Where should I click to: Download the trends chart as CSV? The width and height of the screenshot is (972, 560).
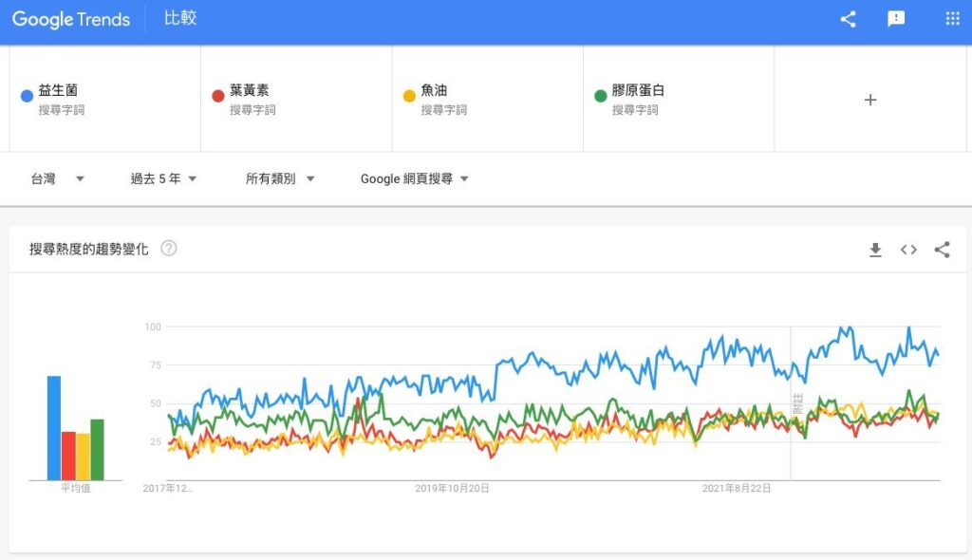(x=875, y=249)
